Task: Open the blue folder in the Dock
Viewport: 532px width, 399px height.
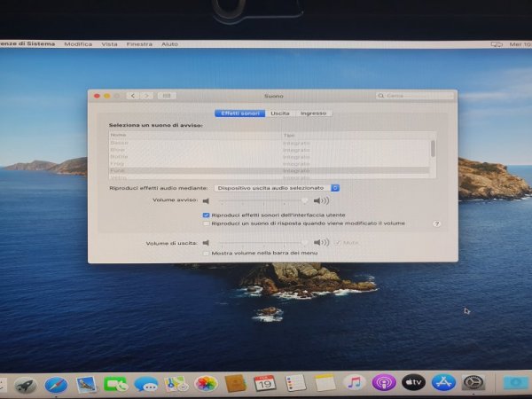Action: 517,382
